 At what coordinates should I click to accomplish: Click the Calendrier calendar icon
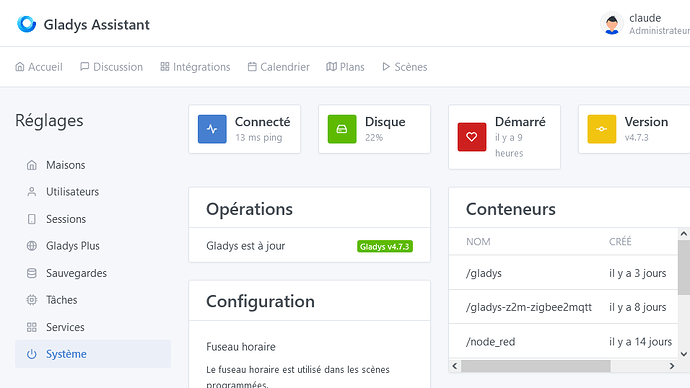point(252,66)
